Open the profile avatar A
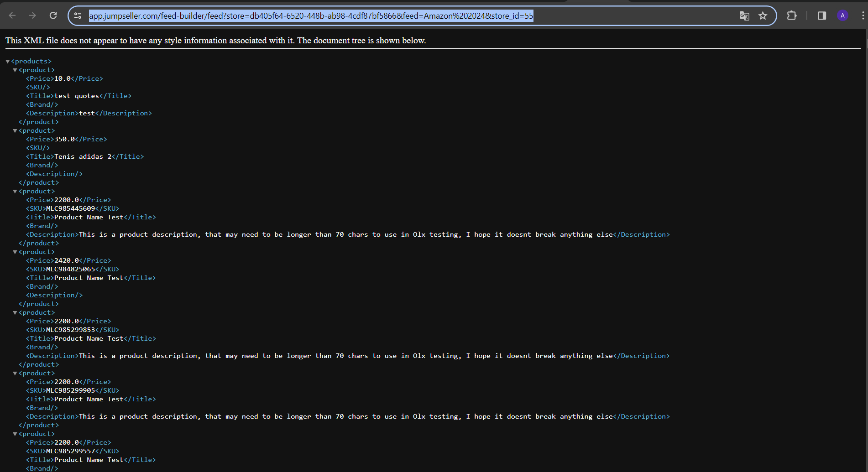This screenshot has height=472, width=868. tap(842, 16)
